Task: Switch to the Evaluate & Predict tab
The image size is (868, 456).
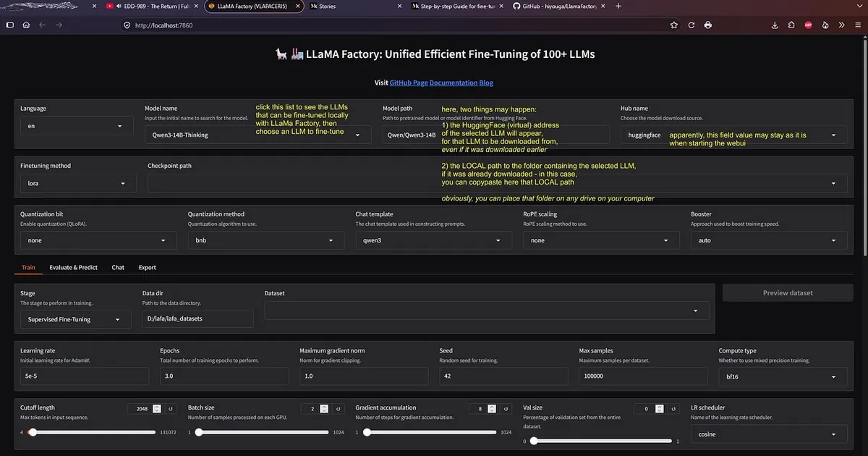Action: coord(73,267)
